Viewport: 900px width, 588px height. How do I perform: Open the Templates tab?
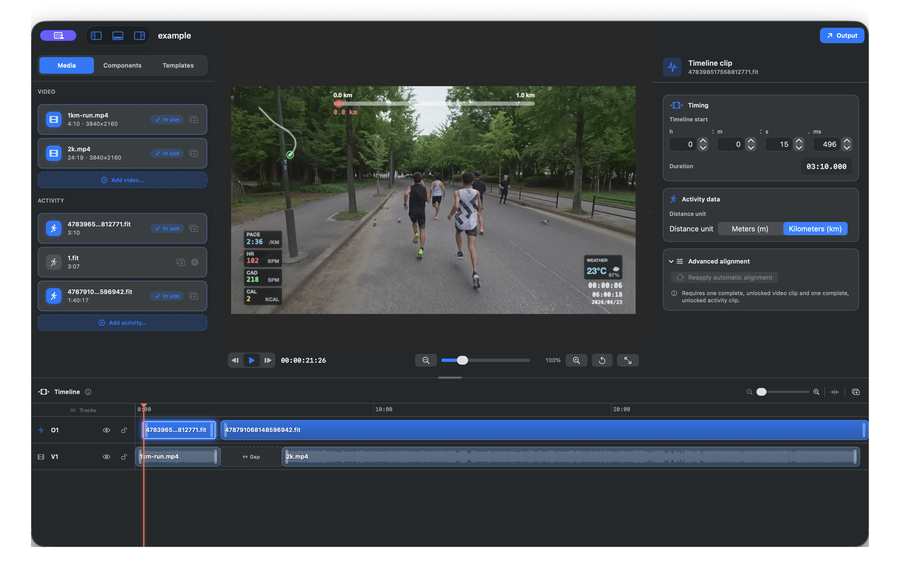(x=178, y=65)
